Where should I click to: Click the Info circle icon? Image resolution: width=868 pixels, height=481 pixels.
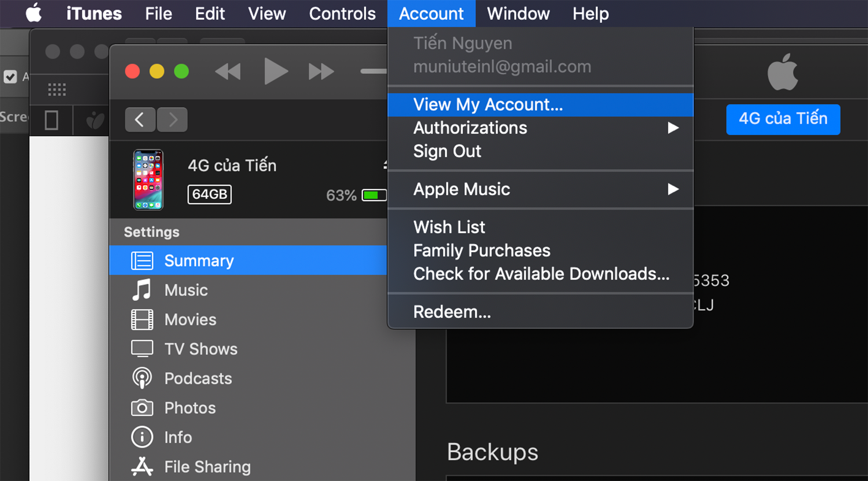coord(142,437)
